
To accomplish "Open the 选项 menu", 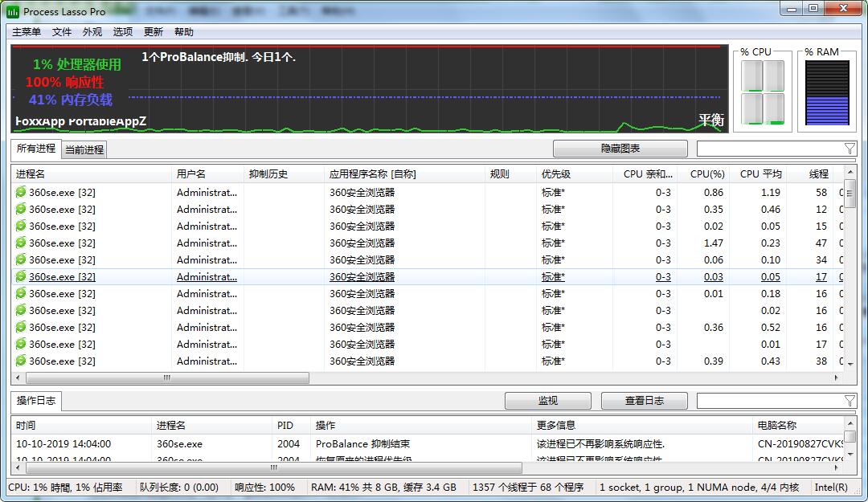I will [123, 31].
